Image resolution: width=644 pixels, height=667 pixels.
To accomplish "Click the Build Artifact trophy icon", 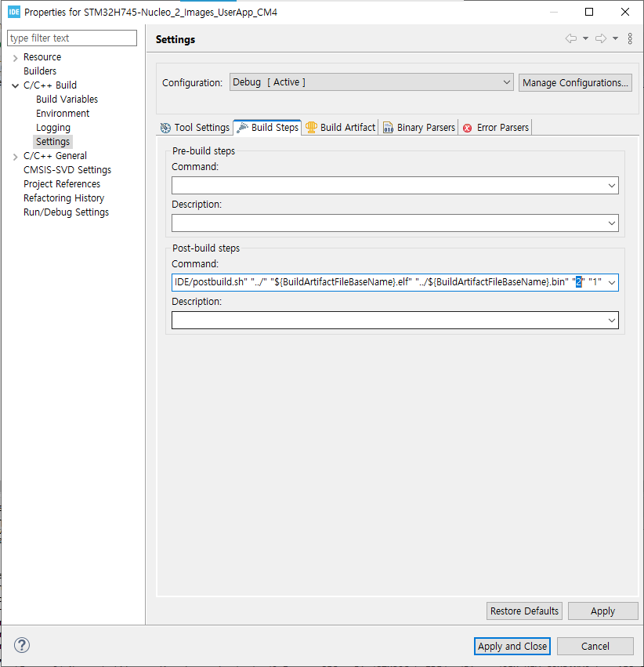I will click(x=311, y=127).
